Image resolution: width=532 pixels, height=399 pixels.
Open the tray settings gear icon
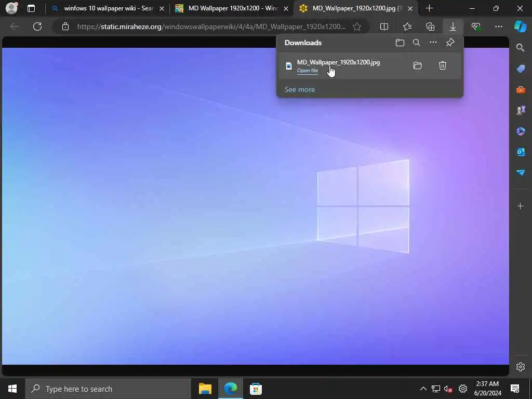click(x=463, y=389)
